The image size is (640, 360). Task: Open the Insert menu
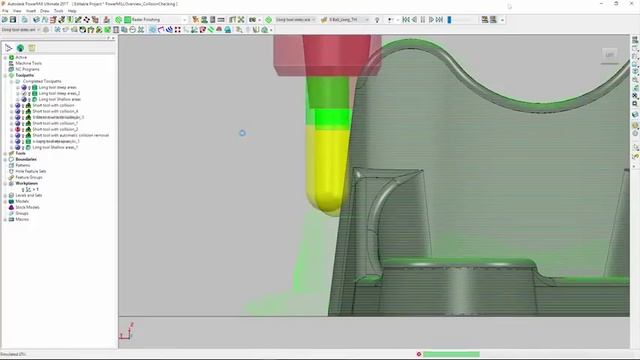pyautogui.click(x=31, y=11)
